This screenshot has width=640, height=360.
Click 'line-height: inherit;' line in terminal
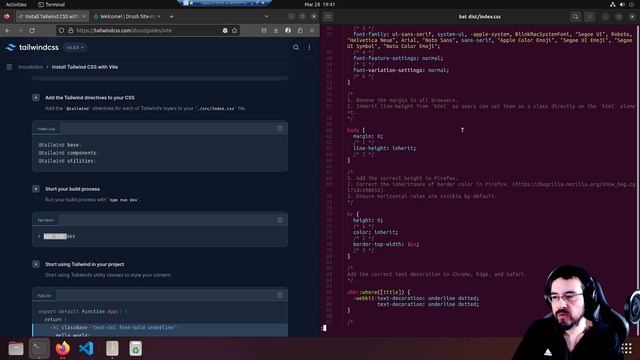[x=384, y=148]
